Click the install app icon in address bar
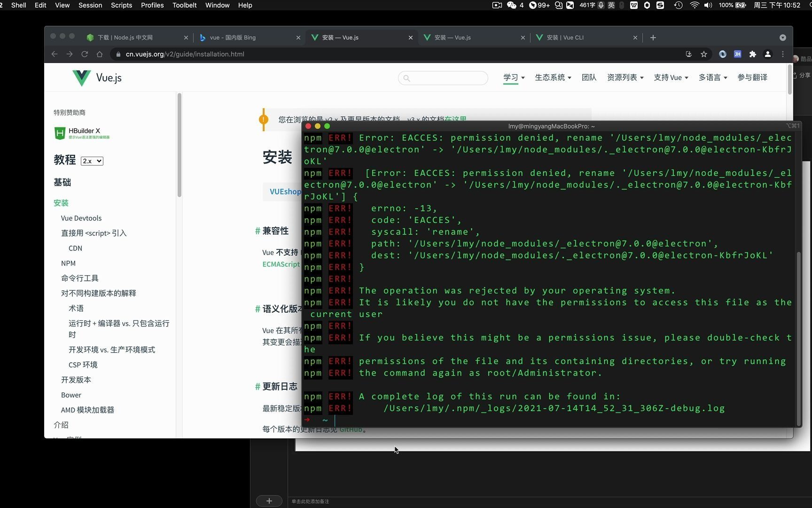 point(689,54)
